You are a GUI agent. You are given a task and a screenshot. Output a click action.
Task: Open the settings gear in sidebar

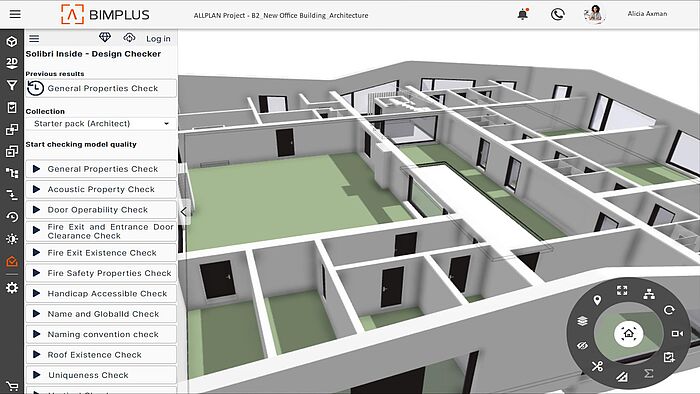[12, 288]
